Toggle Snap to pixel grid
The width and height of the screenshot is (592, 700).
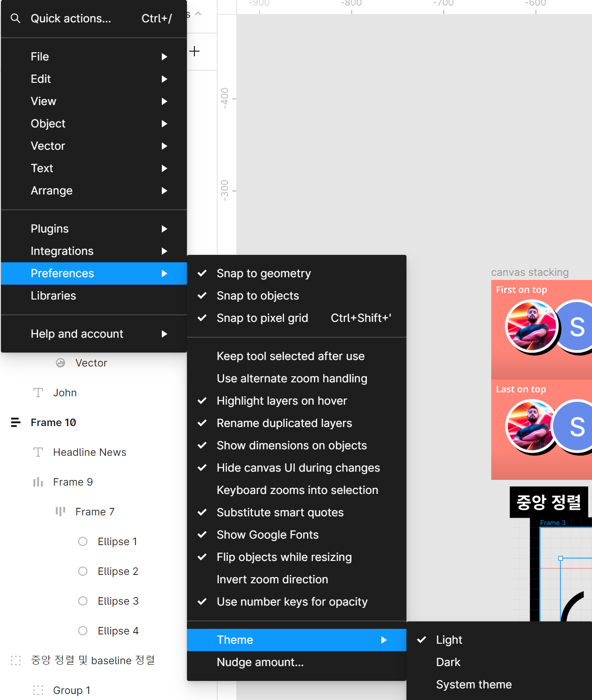pos(297,318)
